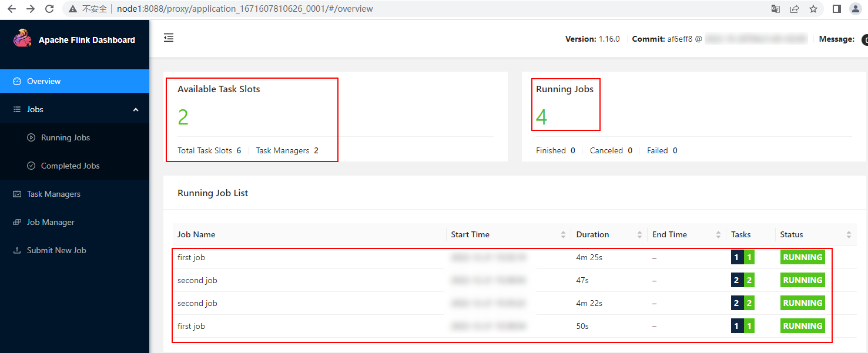Click the Running Jobs play-circle icon

(31, 137)
